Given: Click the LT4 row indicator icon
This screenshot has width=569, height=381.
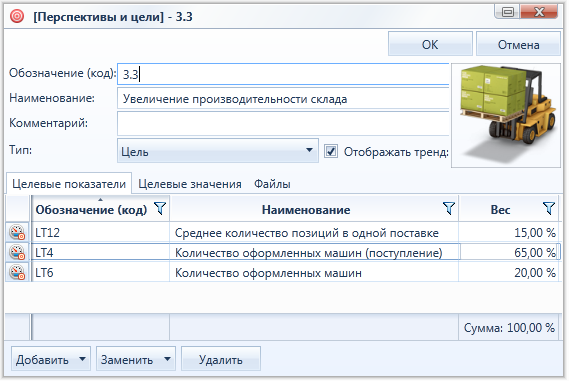Looking at the screenshot, I should pos(17,253).
